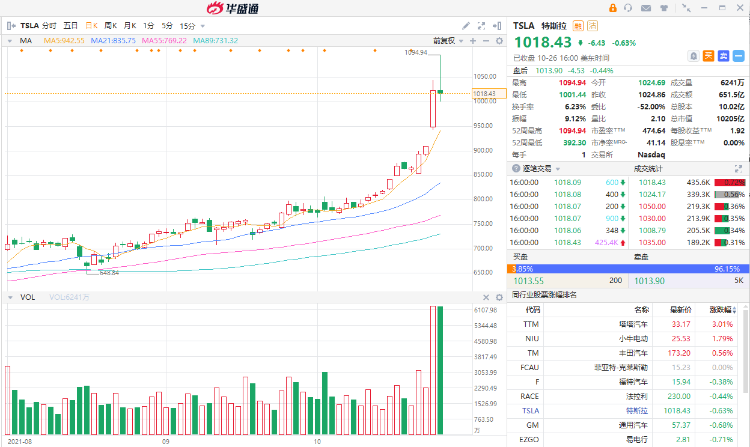Click the MA55:769.22 indicator label
Image resolution: width=750 pixels, height=447 pixels.
tap(164, 41)
